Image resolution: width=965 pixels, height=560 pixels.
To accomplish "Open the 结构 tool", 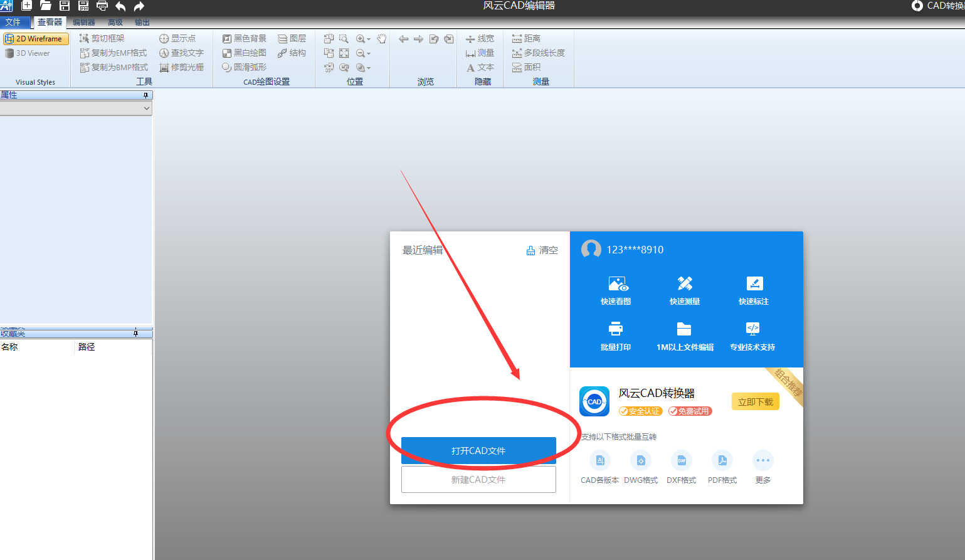I will pos(292,53).
